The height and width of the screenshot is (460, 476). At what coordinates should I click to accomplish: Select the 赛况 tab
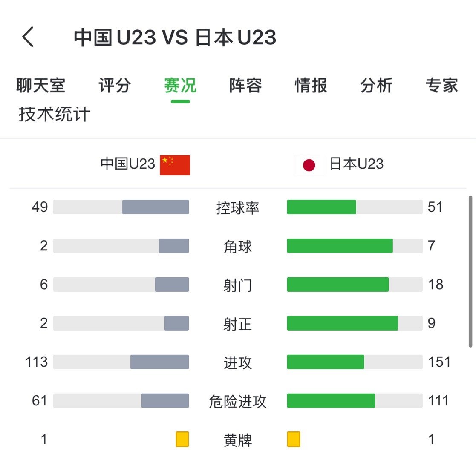179,85
